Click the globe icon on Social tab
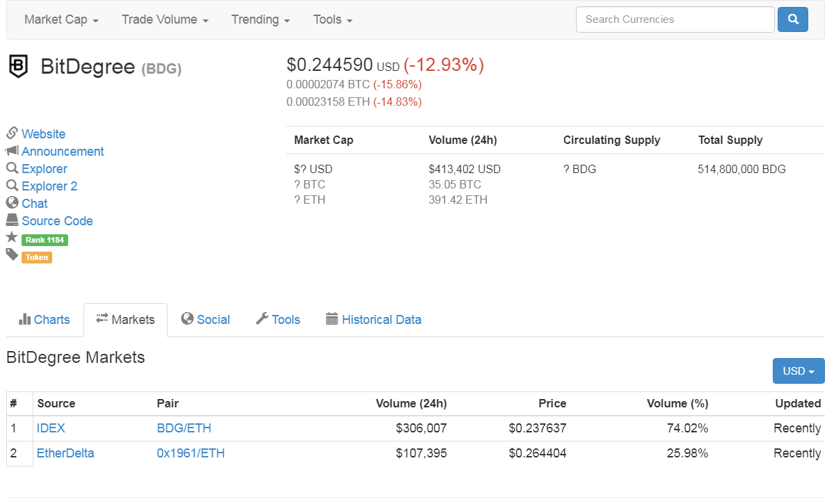Screen dimensions: 834x504 pyautogui.click(x=187, y=318)
